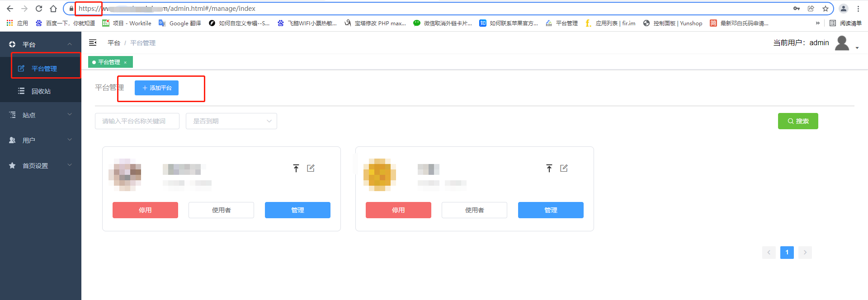Click the pin-to-top icon on second platform card
Viewport: 868px width, 300px height.
point(549,168)
